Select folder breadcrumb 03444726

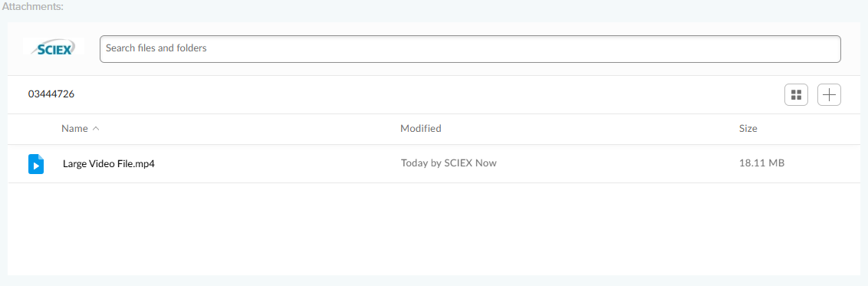(51, 94)
